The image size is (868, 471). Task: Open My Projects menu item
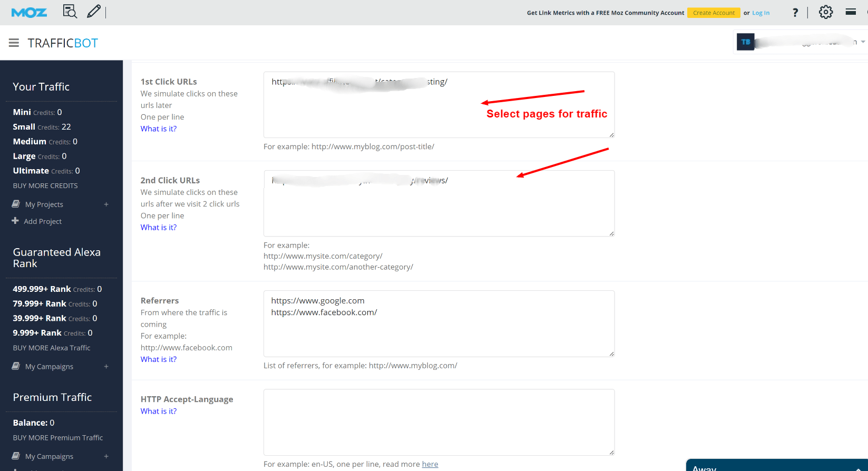click(44, 204)
